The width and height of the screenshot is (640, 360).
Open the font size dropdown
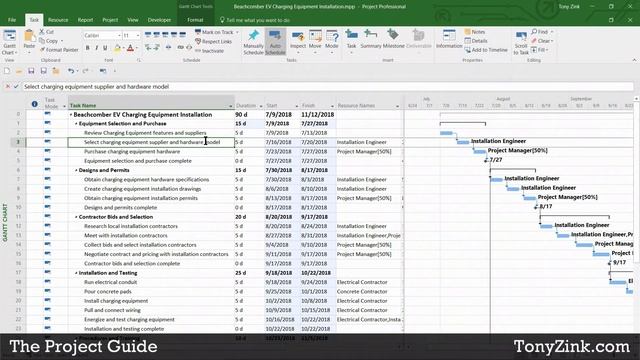tap(138, 36)
